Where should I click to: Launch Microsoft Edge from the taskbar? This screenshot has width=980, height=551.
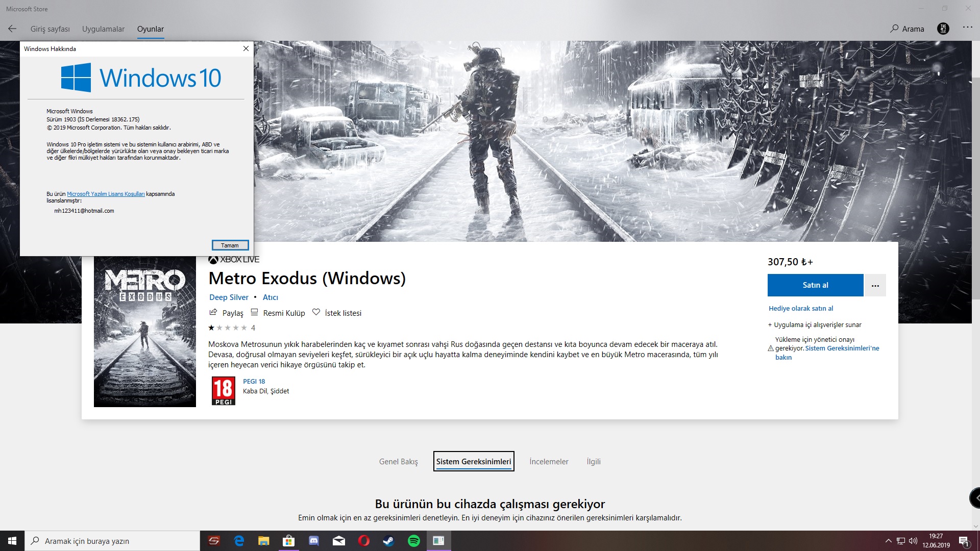(239, 541)
